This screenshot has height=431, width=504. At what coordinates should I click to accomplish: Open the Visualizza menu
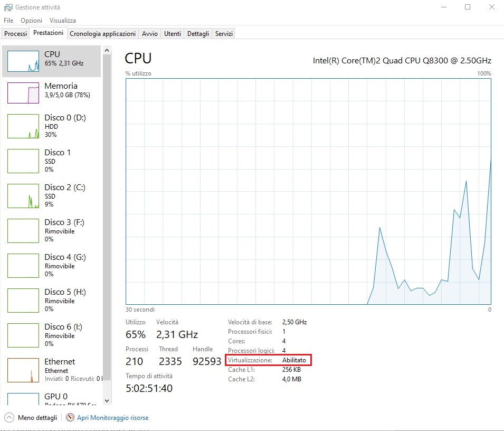(x=63, y=20)
